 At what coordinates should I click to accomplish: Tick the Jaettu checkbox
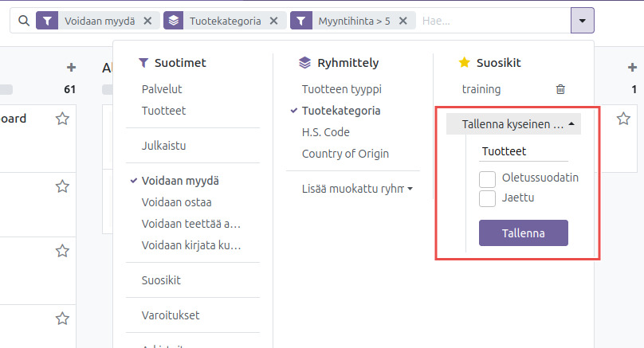pyautogui.click(x=488, y=197)
